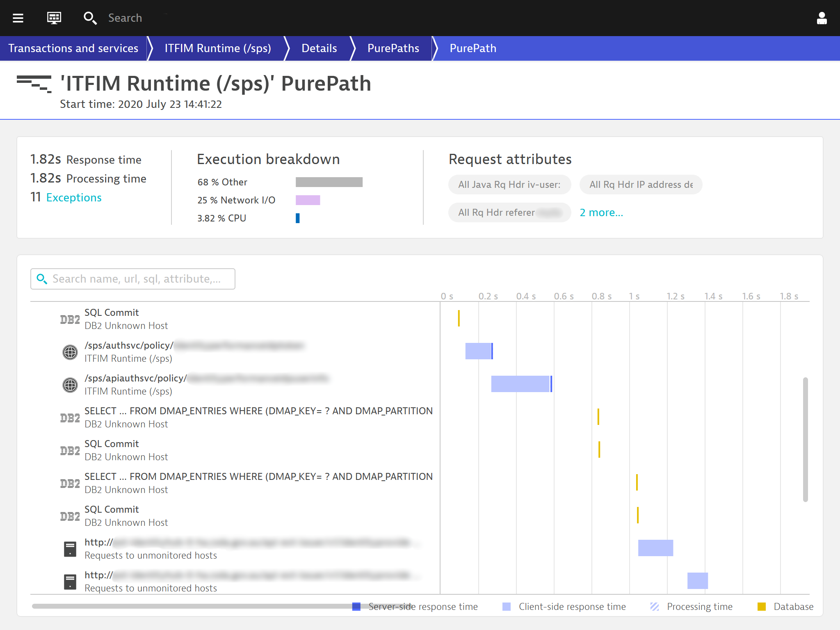The image size is (840, 630).
Task: Click the /sps/authsvc/policy/ timeline bar
Action: [x=479, y=351]
